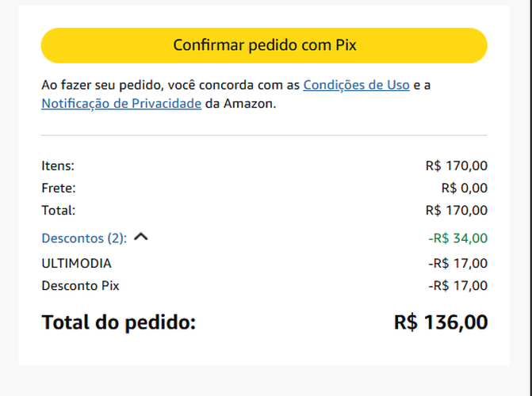This screenshot has height=396, width=532.
Task: Click the green -R$ 34,00 discount total
Action: coord(457,238)
